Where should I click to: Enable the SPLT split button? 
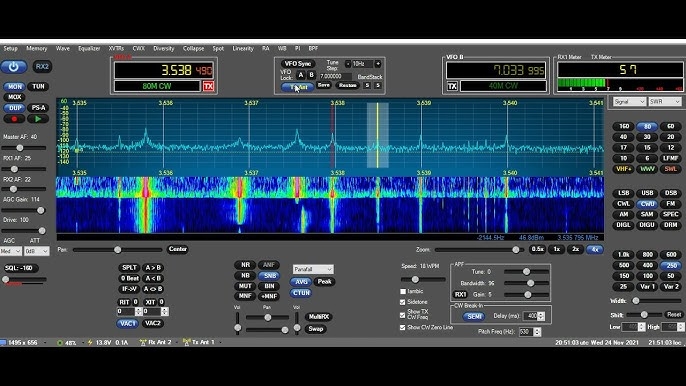click(x=129, y=267)
